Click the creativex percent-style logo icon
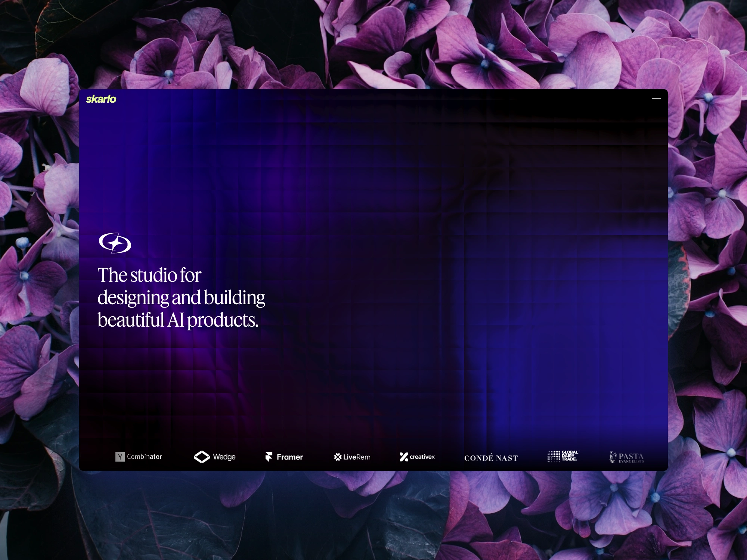 [404, 457]
